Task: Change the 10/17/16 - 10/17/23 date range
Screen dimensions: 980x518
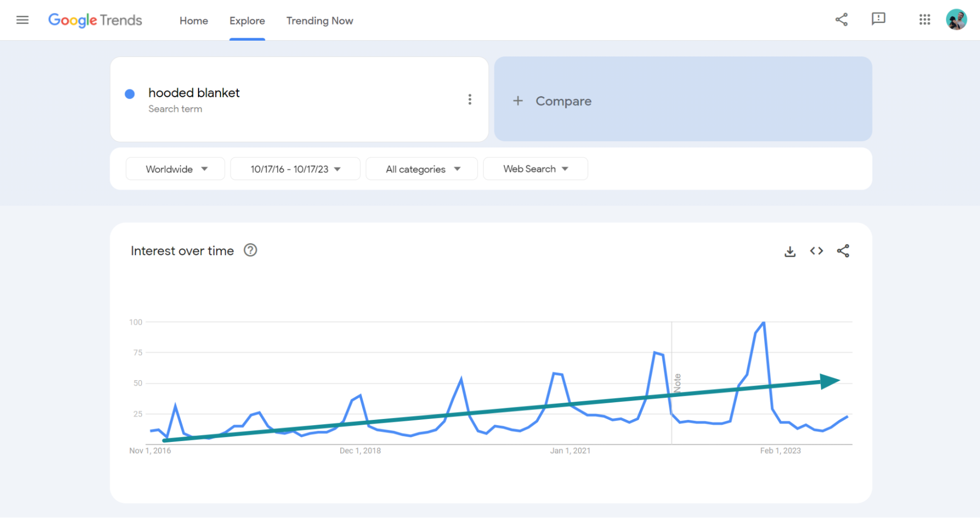Action: [295, 169]
